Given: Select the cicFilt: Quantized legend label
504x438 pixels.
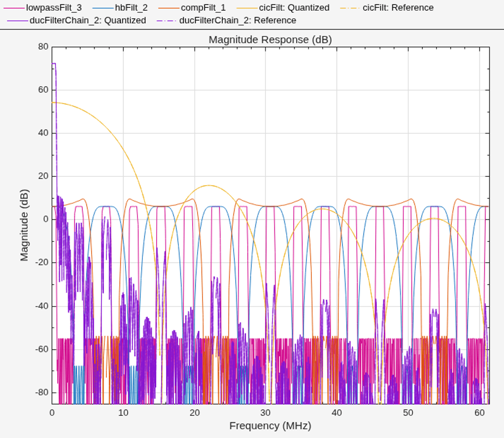Looking at the screenshot, I should pos(294,8).
